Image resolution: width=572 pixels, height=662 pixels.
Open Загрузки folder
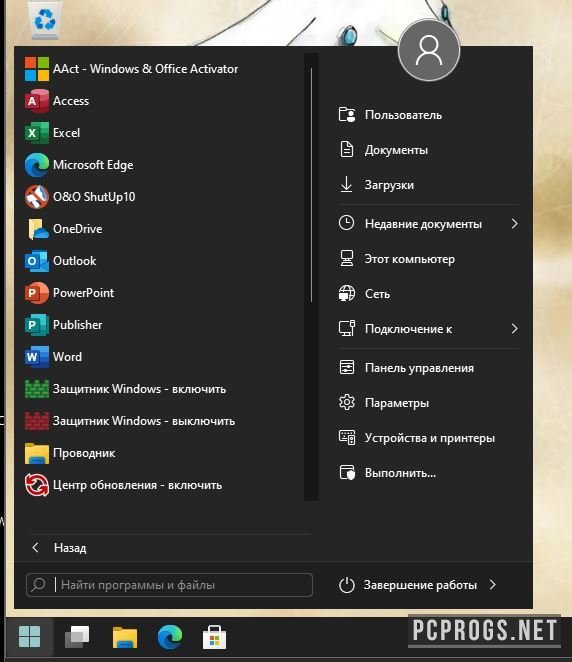point(376,185)
